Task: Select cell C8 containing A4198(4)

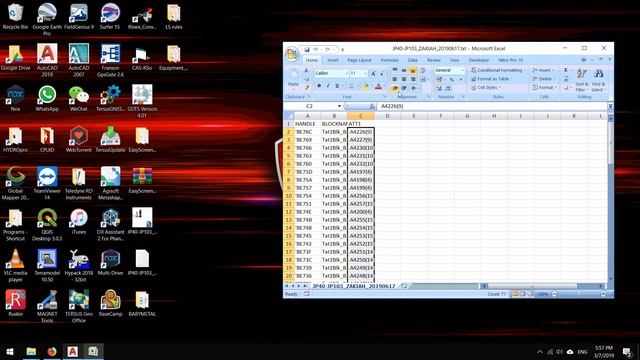Action: pyautogui.click(x=361, y=180)
